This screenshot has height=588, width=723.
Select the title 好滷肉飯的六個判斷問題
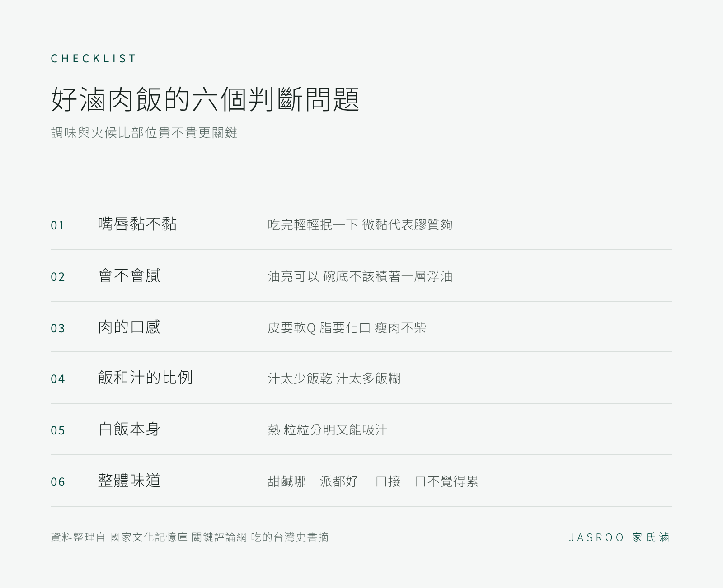click(x=205, y=99)
